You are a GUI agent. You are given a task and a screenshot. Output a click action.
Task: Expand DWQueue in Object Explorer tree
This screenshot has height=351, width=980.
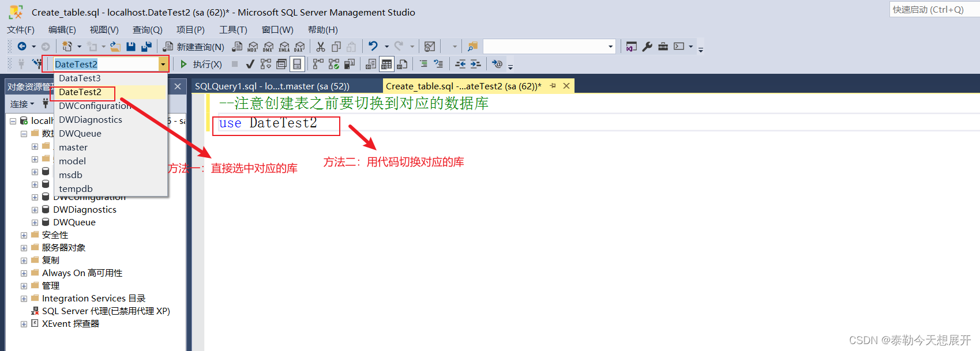tap(35, 222)
